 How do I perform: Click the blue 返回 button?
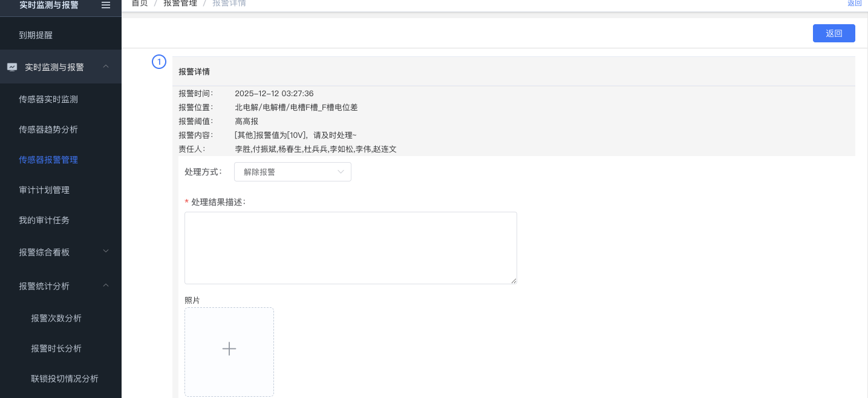pos(834,33)
